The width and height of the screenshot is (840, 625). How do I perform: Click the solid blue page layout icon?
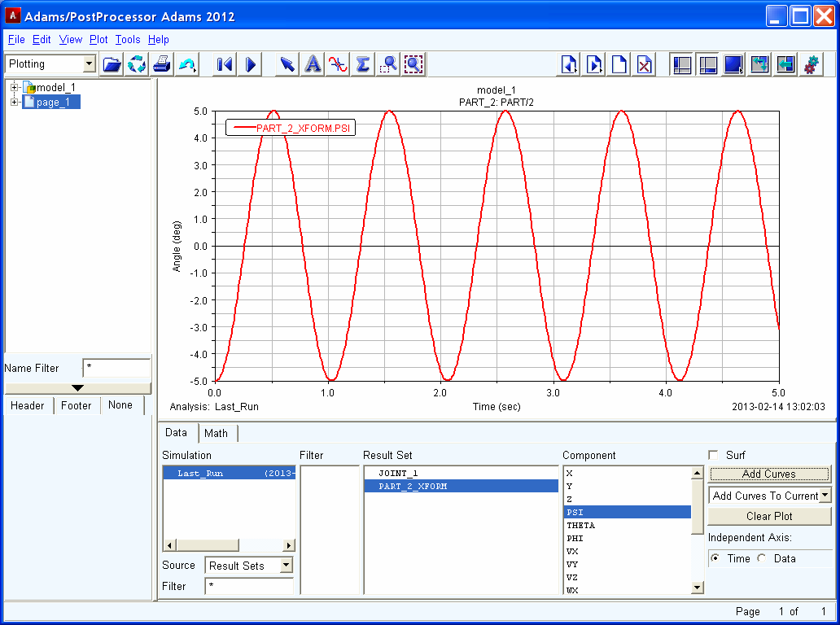(733, 65)
